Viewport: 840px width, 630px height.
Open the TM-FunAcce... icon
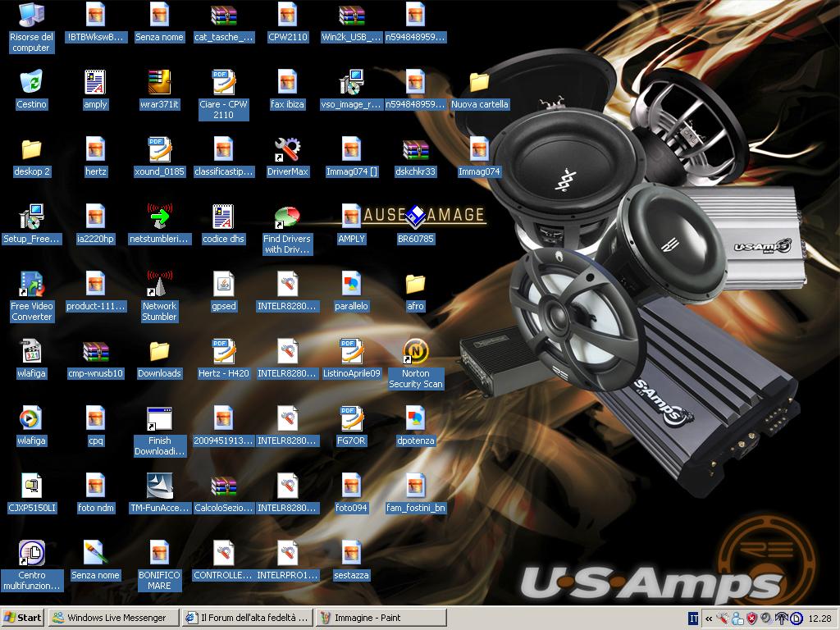pos(159,493)
